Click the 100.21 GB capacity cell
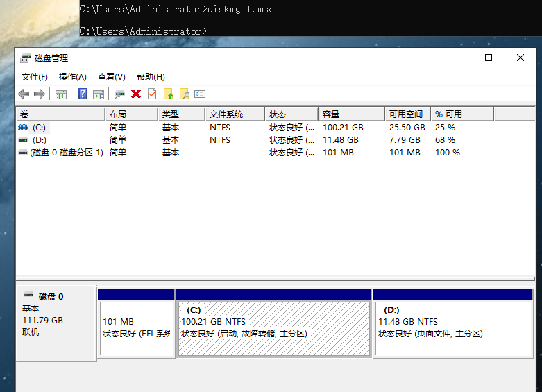542x392 pixels. pos(343,128)
